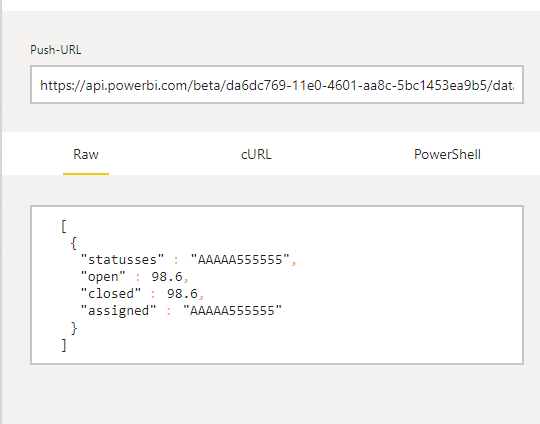Click inside the raw JSON code box

tap(277, 285)
